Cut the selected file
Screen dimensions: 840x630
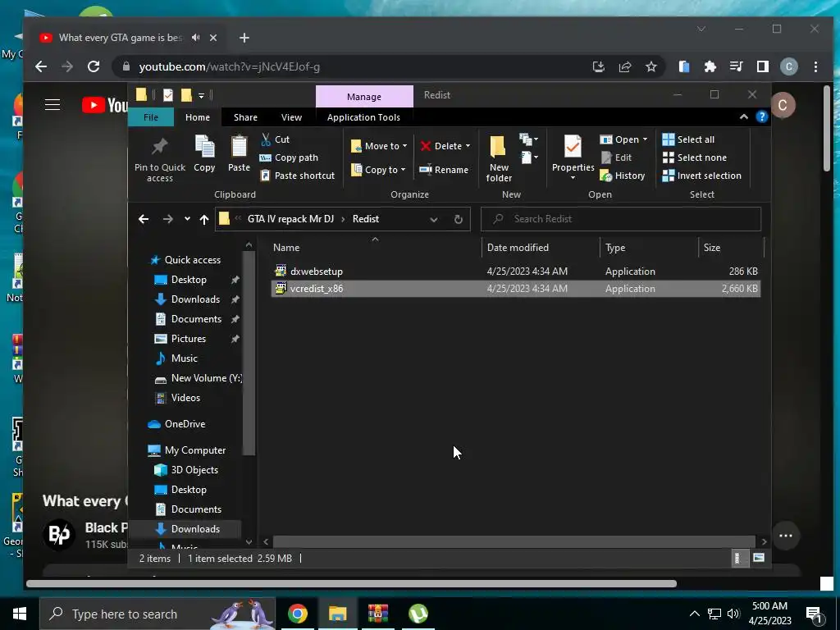276,139
